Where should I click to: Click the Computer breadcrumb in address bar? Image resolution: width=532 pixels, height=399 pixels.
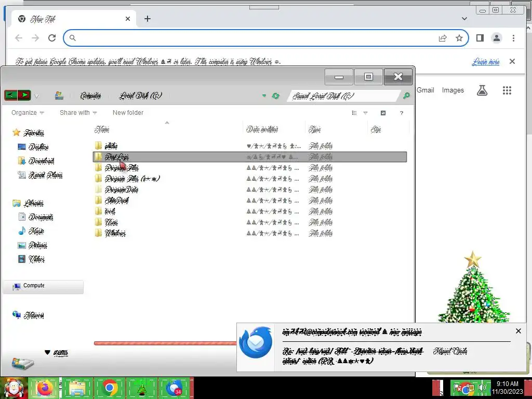pos(90,96)
